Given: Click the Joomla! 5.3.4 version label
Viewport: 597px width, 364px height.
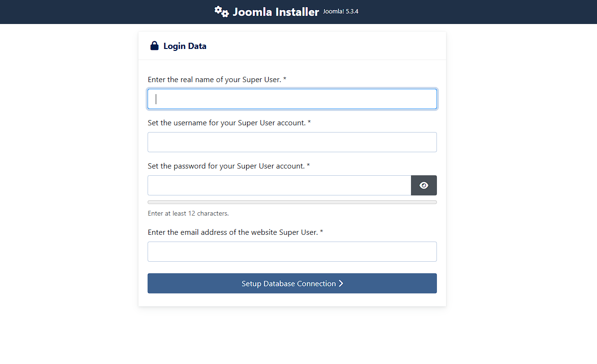Looking at the screenshot, I should point(340,12).
